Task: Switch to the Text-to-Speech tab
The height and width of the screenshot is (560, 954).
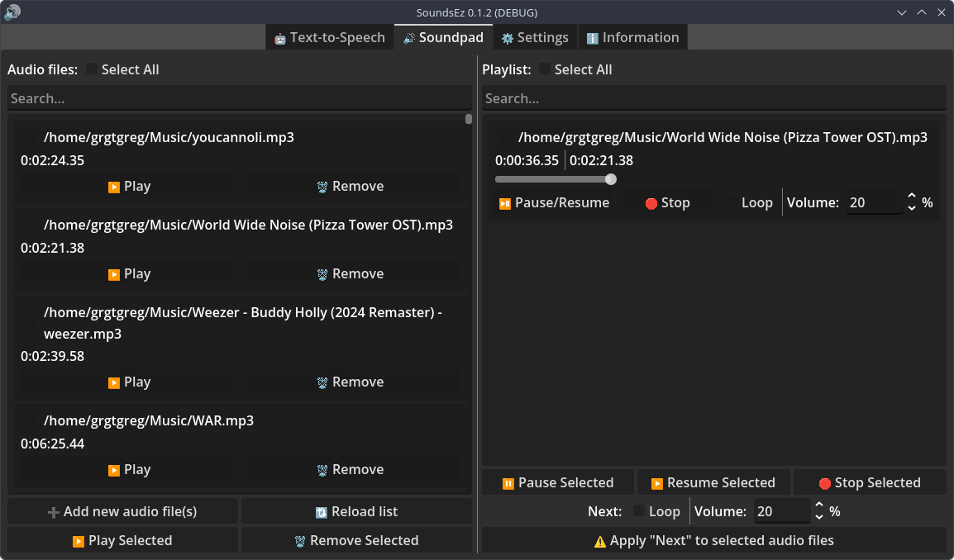Action: click(330, 38)
